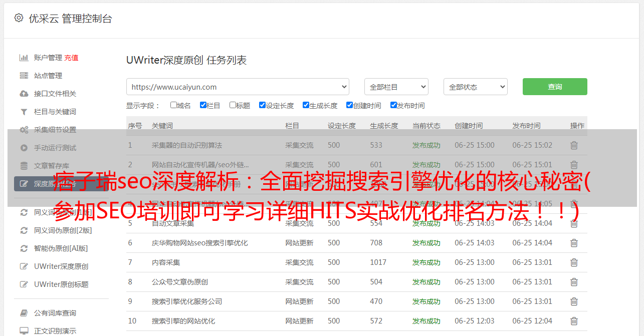Uncheck the 栏目 display field checkbox
Image resolution: width=644 pixels, height=336 pixels.
tap(203, 105)
